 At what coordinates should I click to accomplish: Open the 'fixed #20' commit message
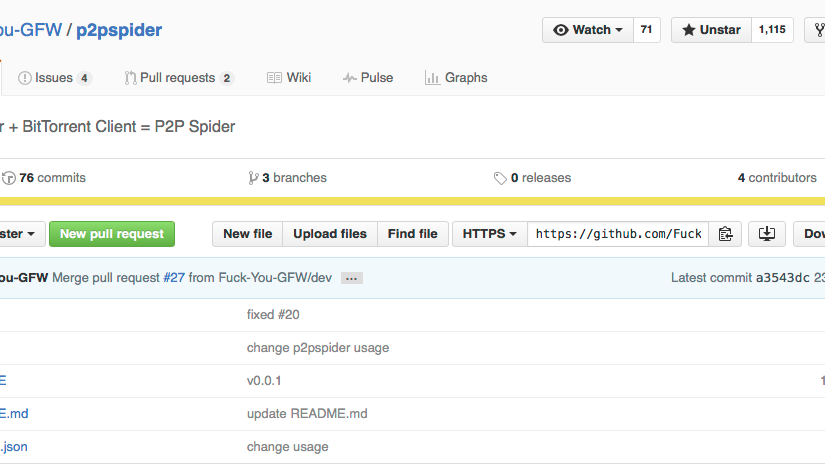[x=273, y=315]
